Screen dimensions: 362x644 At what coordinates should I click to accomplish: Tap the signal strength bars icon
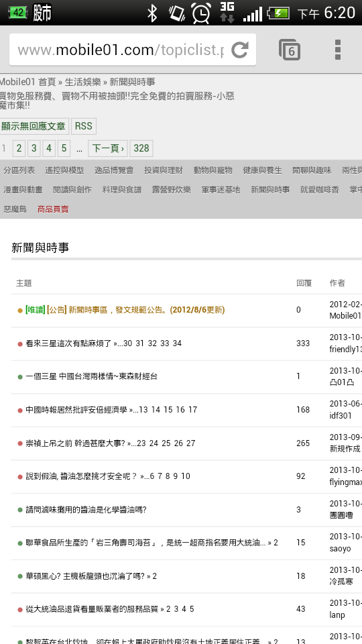[x=253, y=14]
